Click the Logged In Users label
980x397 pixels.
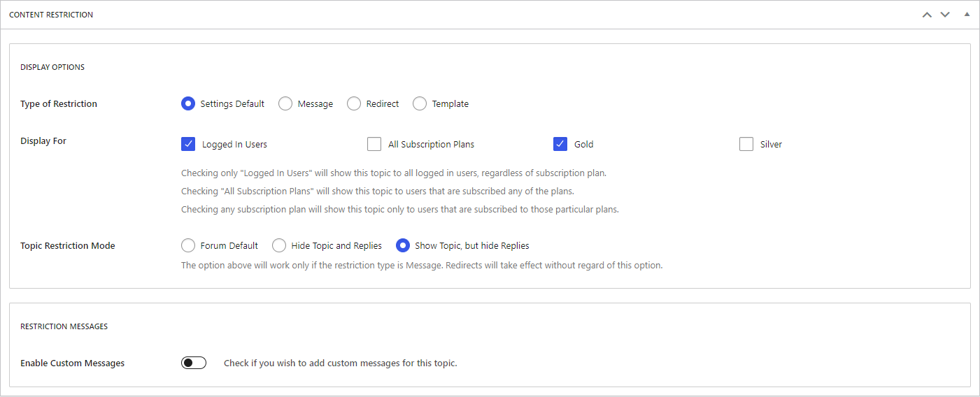point(234,145)
